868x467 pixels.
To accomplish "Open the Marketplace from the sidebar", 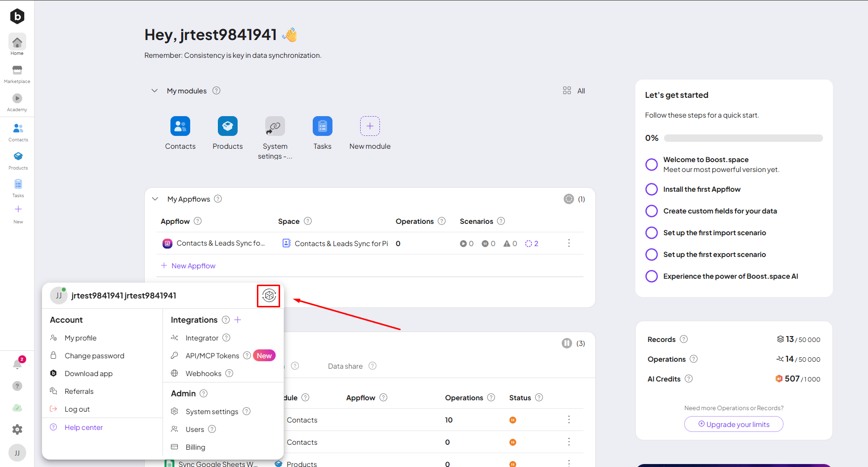I will point(17,73).
